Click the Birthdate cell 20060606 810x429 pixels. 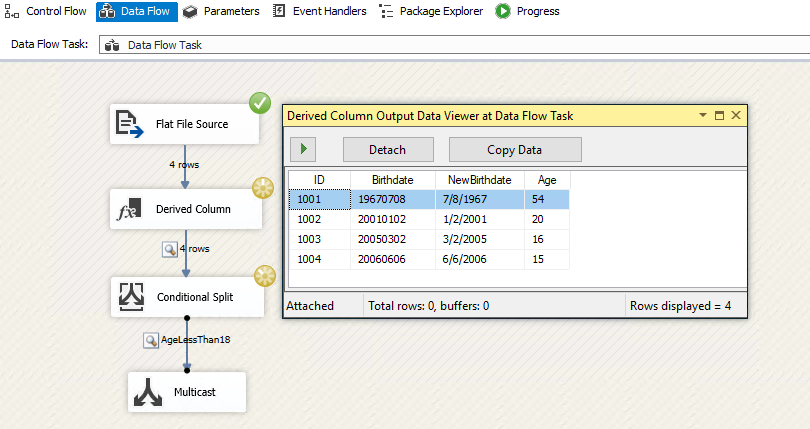pos(393,259)
